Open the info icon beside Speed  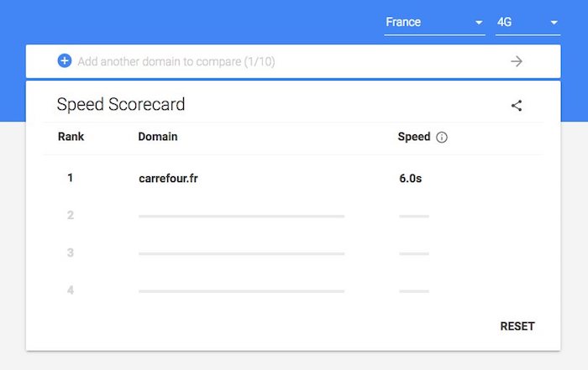point(442,138)
